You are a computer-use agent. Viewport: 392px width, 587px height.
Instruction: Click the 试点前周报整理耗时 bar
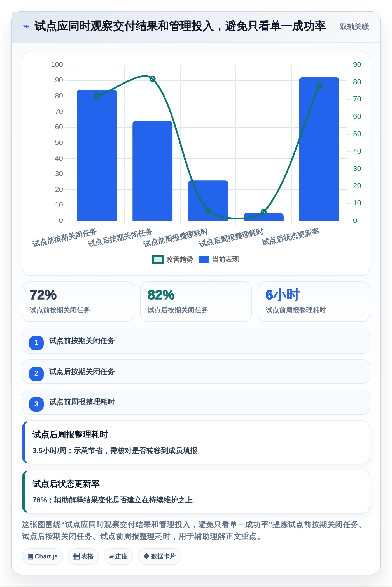[208, 200]
